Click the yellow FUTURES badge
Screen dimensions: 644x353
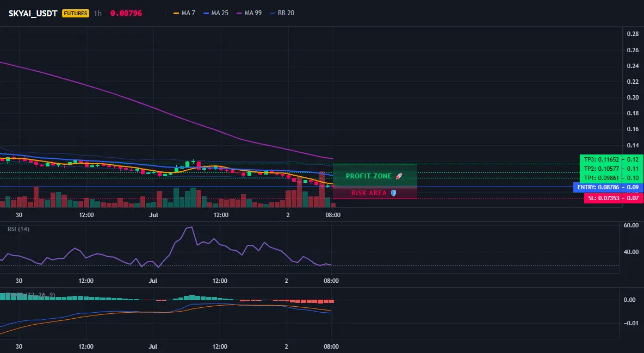[76, 13]
